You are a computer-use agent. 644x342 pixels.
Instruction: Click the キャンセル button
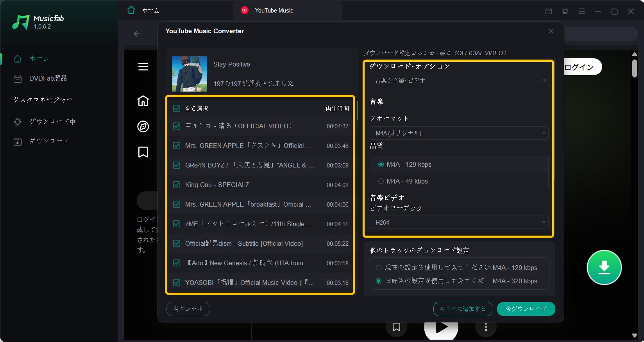[x=188, y=309]
